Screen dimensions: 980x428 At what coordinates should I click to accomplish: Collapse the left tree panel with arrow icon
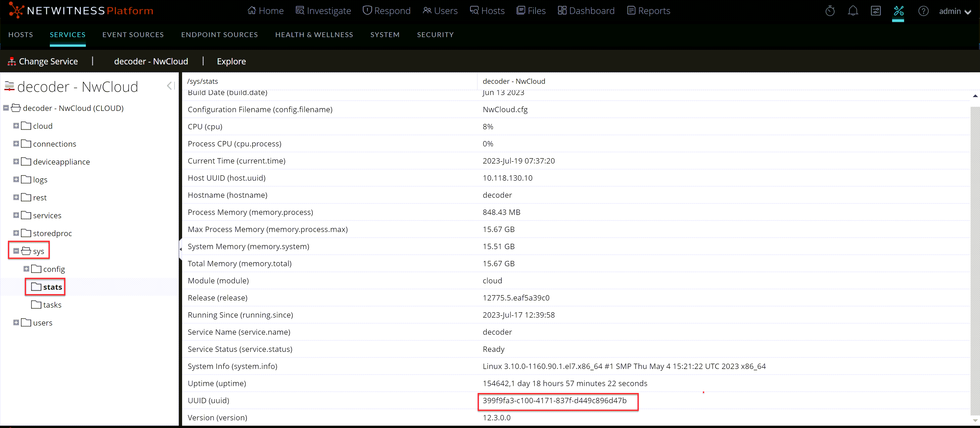(x=171, y=86)
